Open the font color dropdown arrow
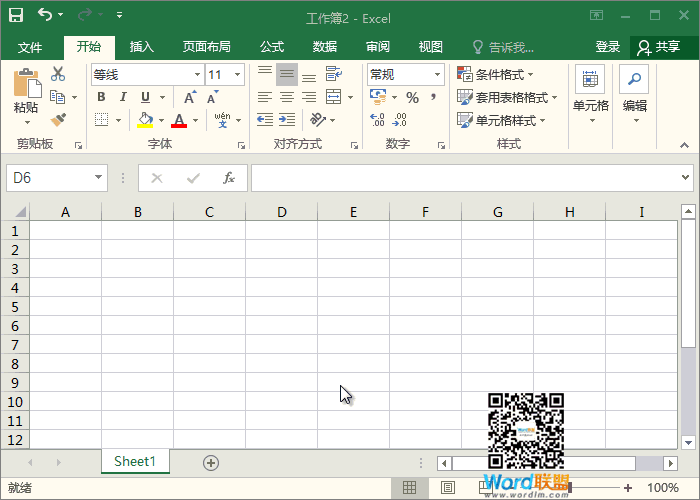 (196, 120)
